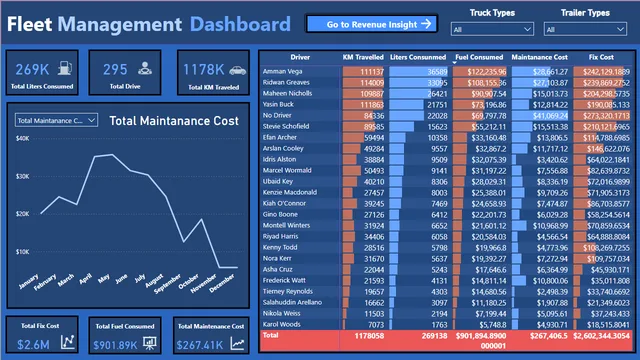The image size is (640, 360).
Task: Click the Total Maintanance Cost chart title
Action: [x=174, y=121]
